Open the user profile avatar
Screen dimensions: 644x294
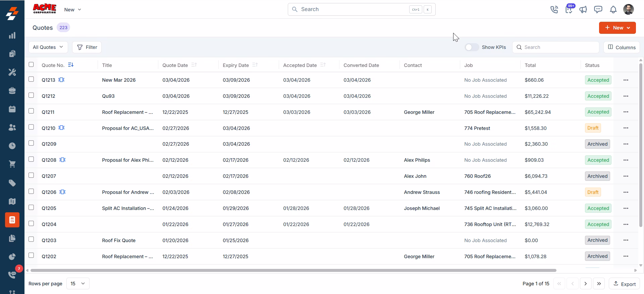tap(629, 9)
